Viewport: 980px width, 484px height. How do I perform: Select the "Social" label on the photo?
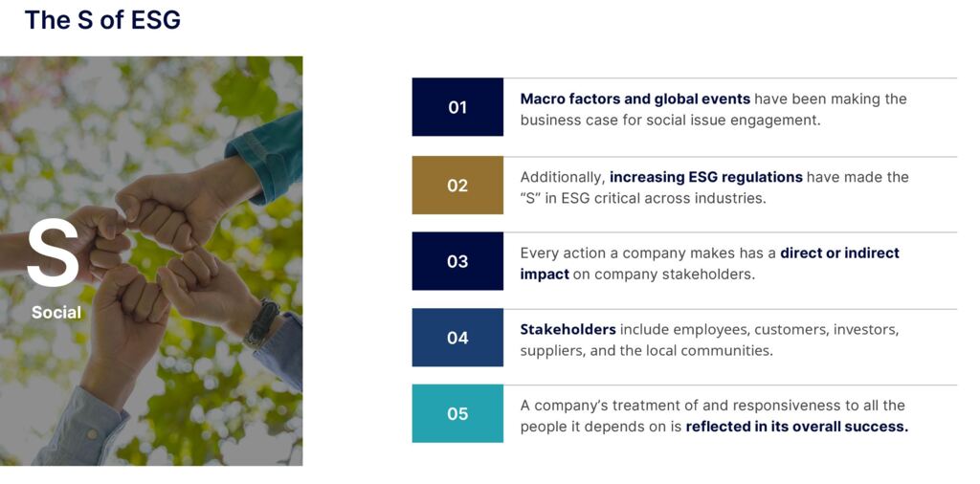[56, 313]
